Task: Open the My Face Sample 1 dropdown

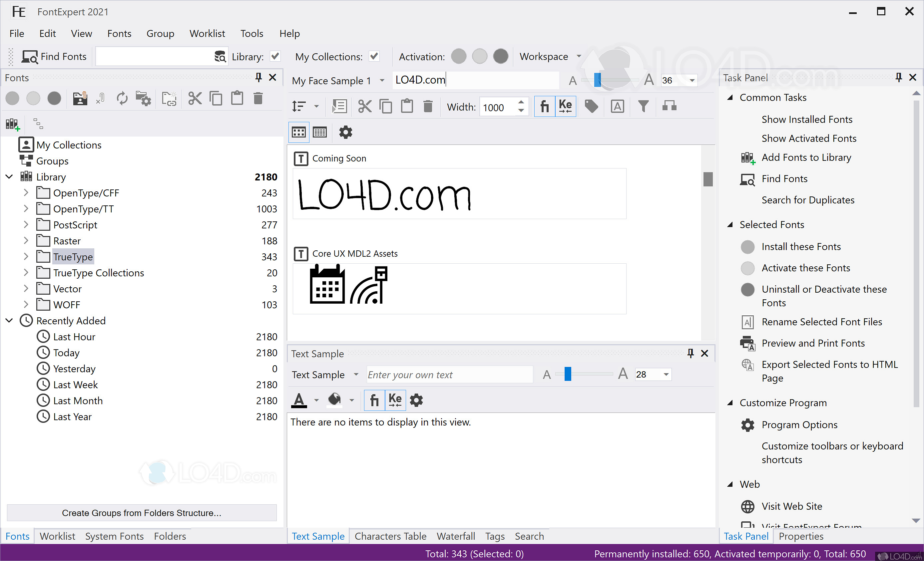Action: point(382,80)
